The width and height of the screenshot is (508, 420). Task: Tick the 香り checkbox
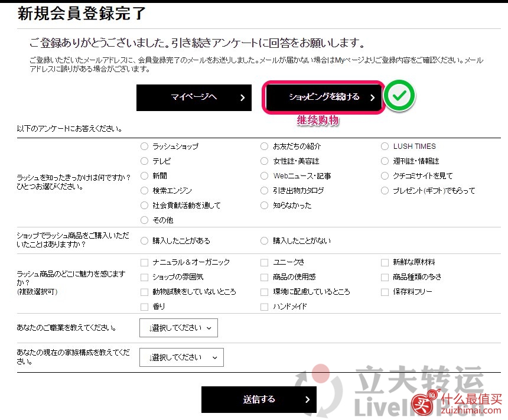click(x=144, y=307)
